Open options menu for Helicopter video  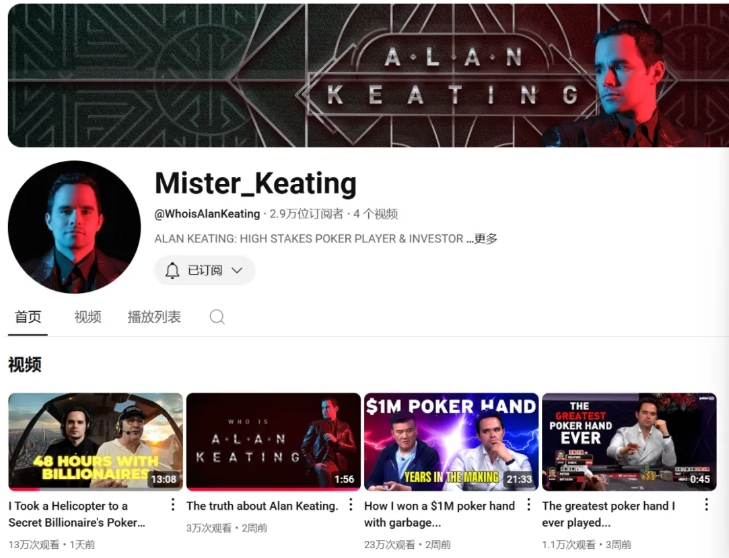(x=173, y=505)
